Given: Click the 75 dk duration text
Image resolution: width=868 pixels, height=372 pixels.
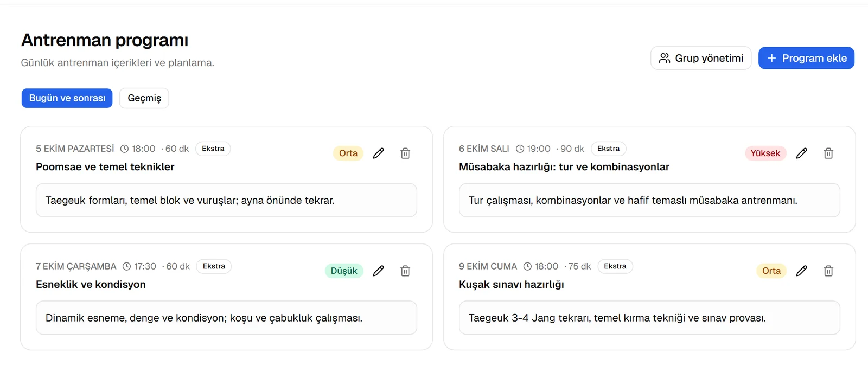Looking at the screenshot, I should tap(579, 266).
